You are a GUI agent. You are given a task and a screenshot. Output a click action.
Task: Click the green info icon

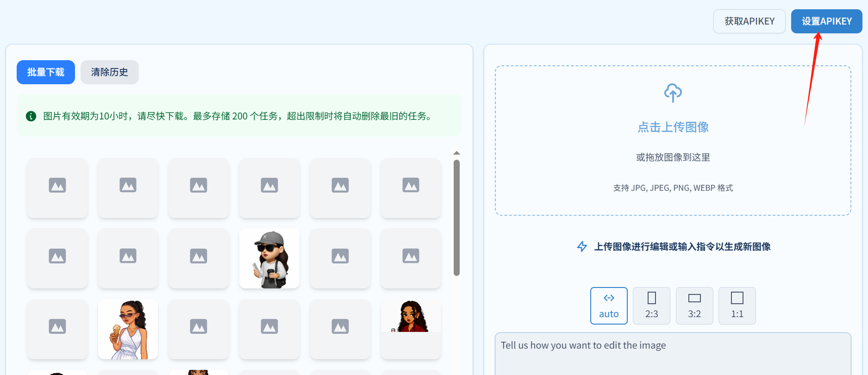[x=31, y=116]
